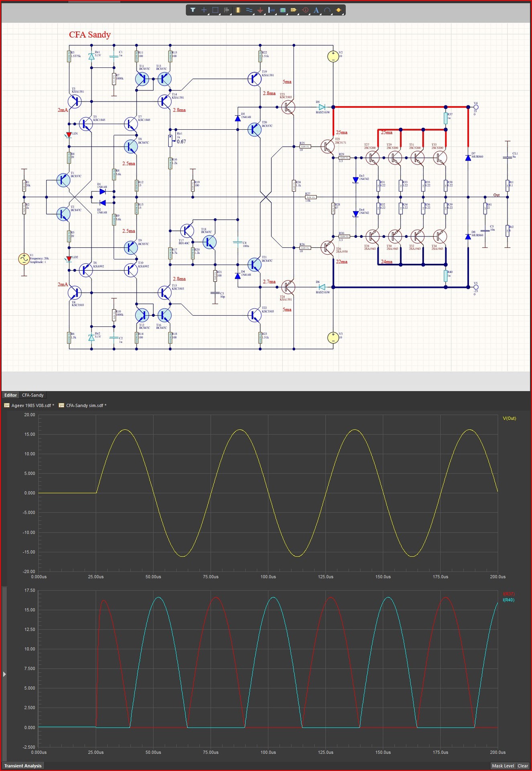Click the D8 MUR860 diode symbol

[x=468, y=237]
